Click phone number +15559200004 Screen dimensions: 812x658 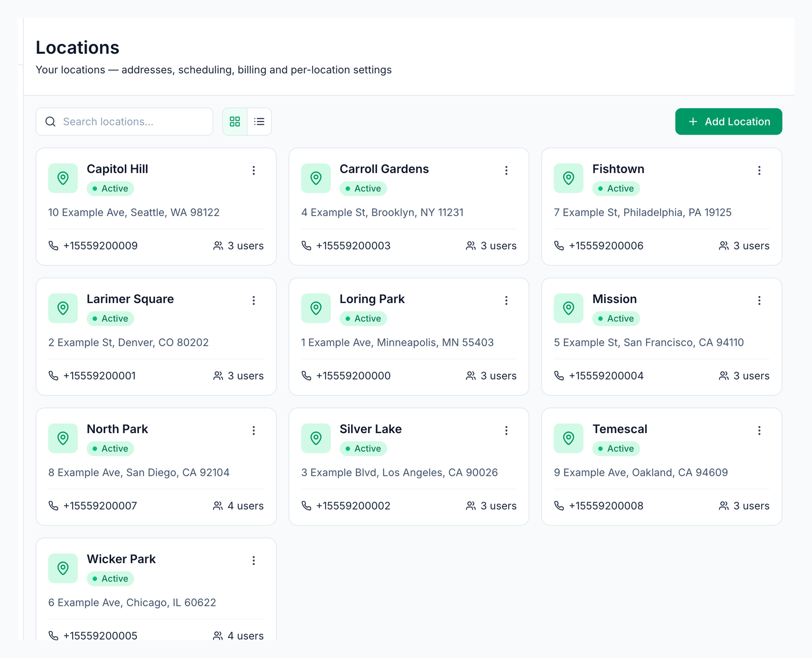click(606, 376)
